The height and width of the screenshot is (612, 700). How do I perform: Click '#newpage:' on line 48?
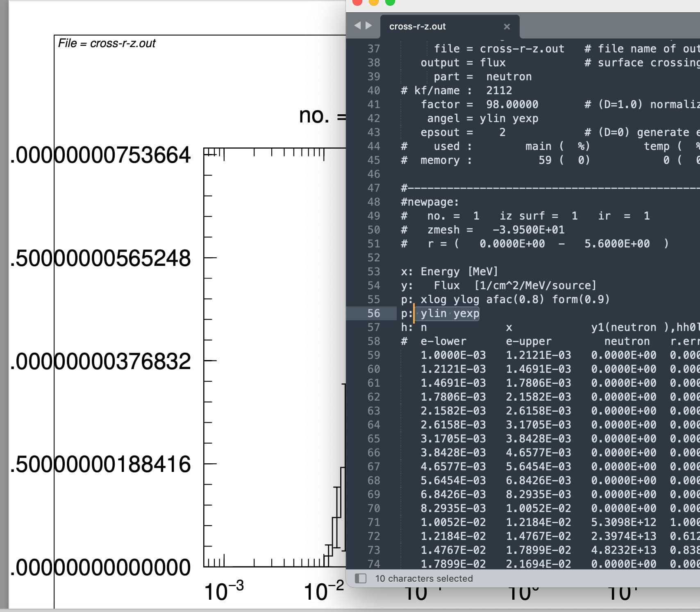(430, 202)
